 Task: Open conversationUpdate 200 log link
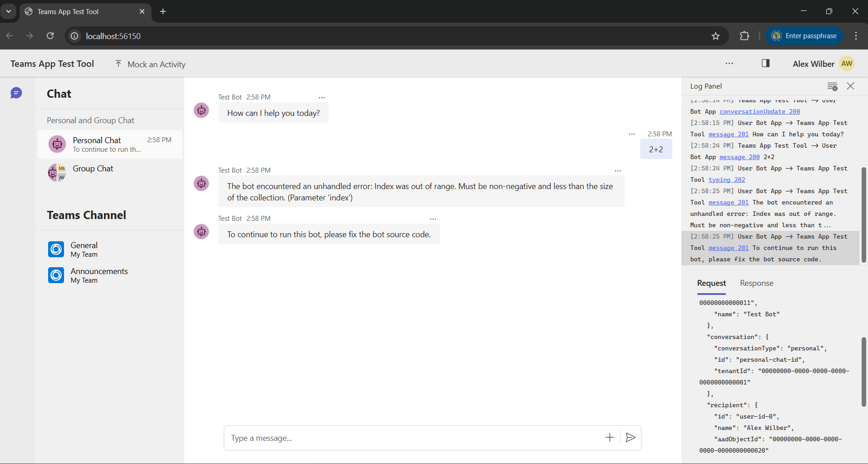tap(759, 112)
